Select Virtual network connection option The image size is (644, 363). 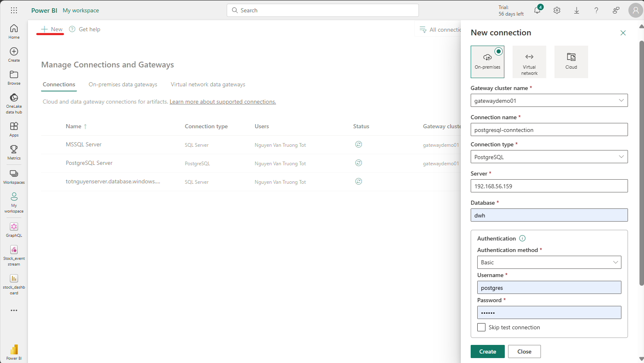click(529, 62)
